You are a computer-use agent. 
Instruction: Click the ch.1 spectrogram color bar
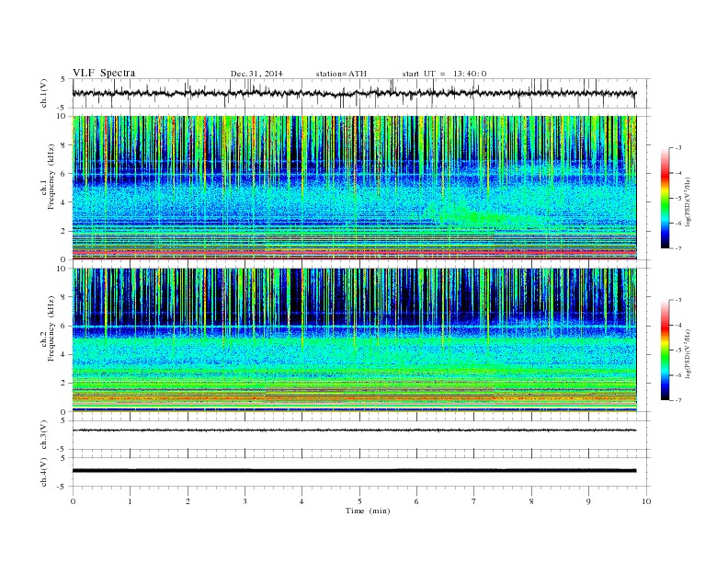point(665,198)
